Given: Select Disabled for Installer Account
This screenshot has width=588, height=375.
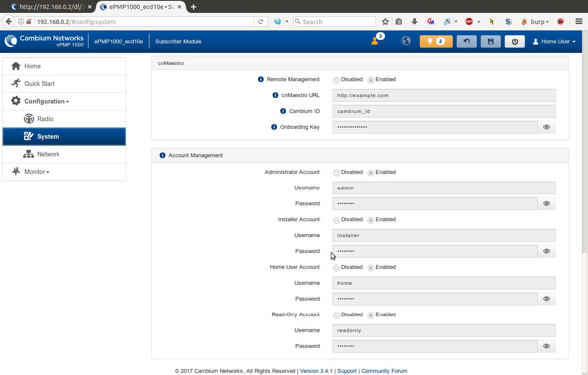Looking at the screenshot, I should [x=336, y=220].
